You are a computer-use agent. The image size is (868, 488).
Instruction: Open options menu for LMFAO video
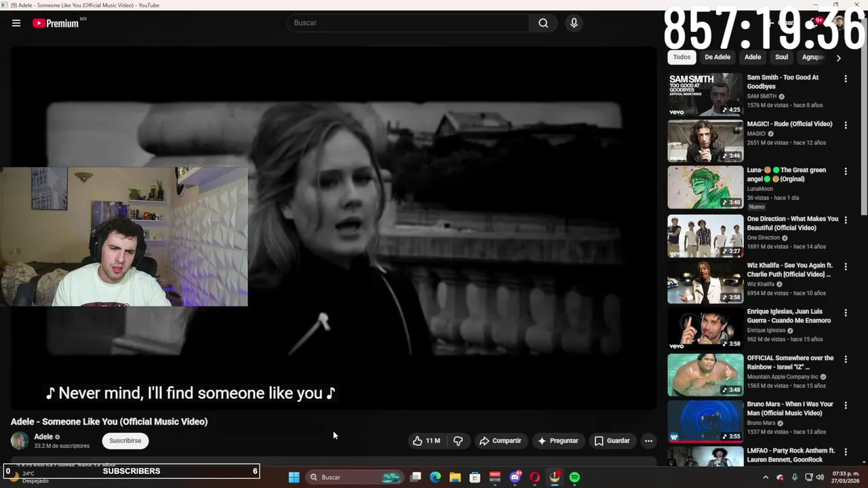click(x=846, y=451)
